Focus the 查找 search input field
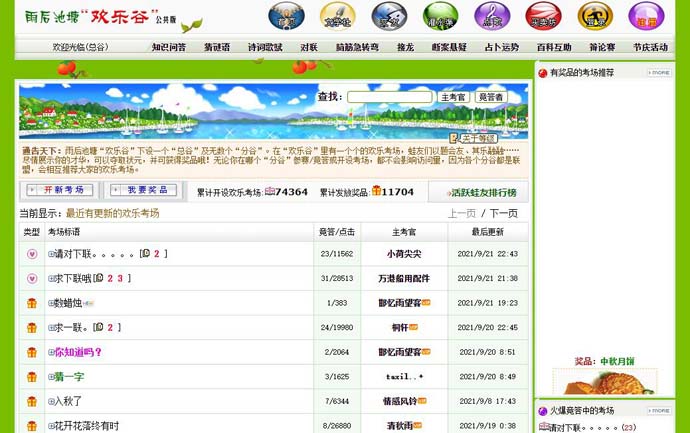The width and height of the screenshot is (690, 433). pyautogui.click(x=389, y=97)
